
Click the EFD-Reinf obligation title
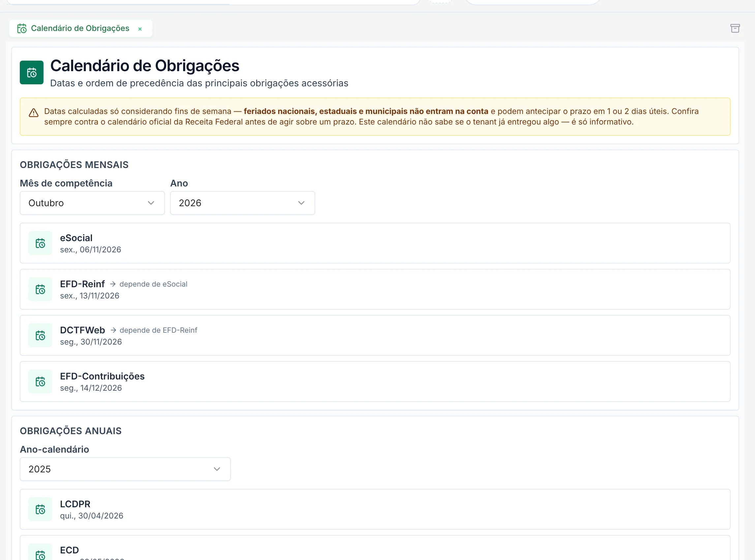click(82, 284)
